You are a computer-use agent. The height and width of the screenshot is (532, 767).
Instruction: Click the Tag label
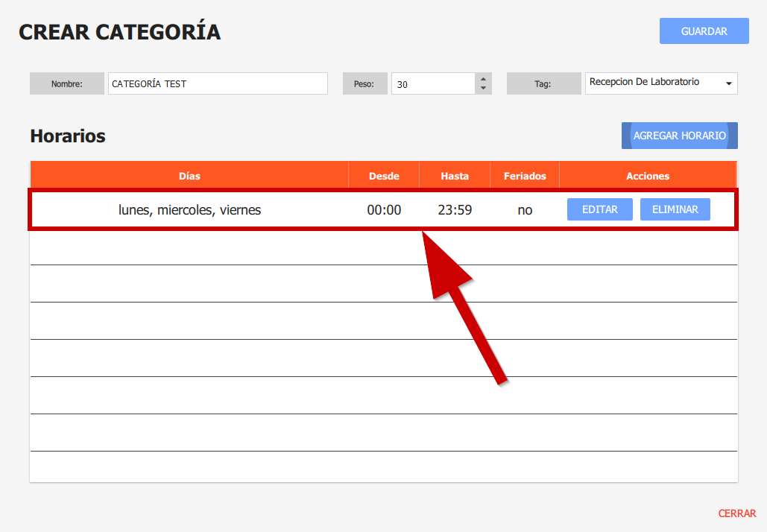coord(543,84)
